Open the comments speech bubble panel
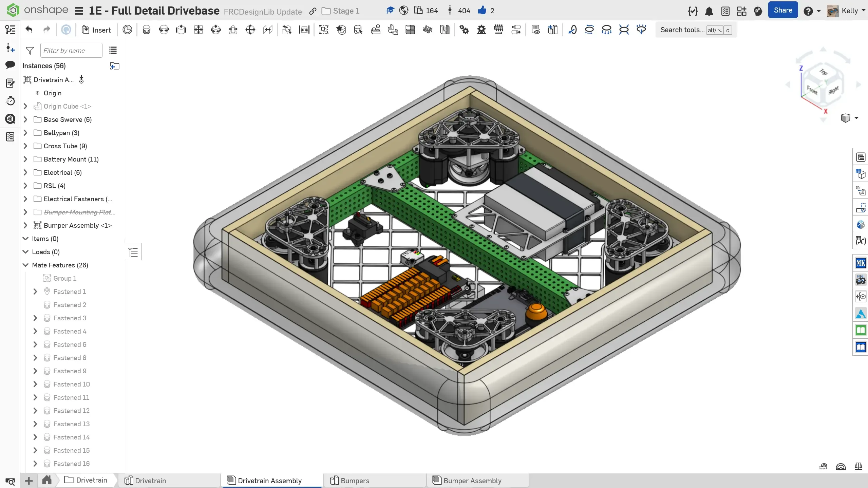Screen dimensions: 868x488 pyautogui.click(x=10, y=65)
